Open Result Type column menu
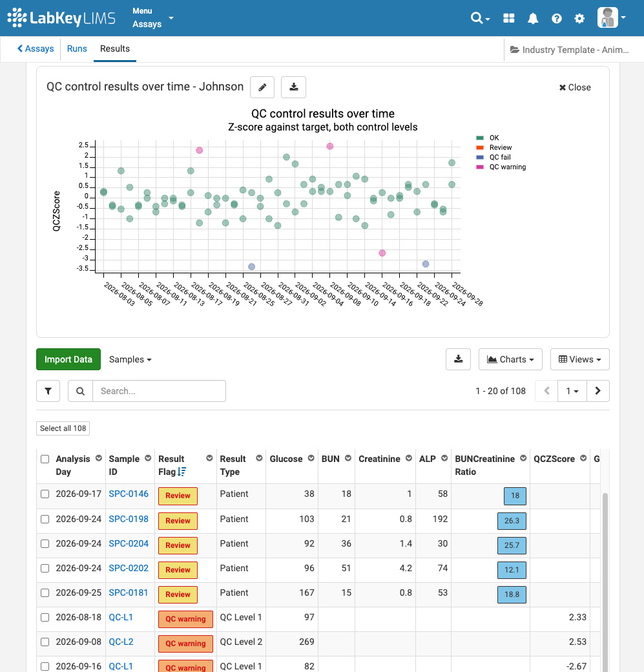The image size is (644, 672). pos(259,458)
